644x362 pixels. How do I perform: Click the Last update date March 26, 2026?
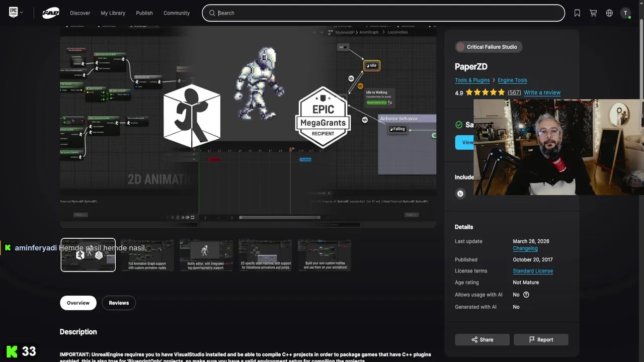tap(531, 241)
